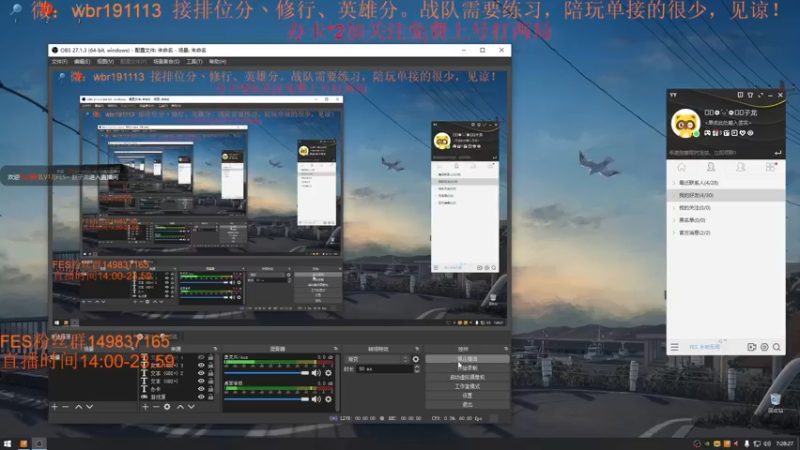Open the 桌面音频 audio settings gear
This screenshot has width=800, height=450.
tap(328, 399)
